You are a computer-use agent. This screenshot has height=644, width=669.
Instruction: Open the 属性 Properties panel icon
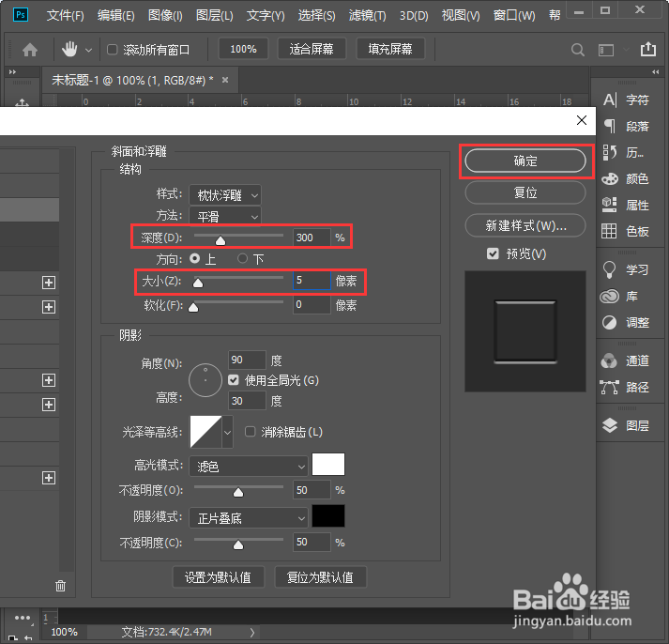pyautogui.click(x=609, y=205)
